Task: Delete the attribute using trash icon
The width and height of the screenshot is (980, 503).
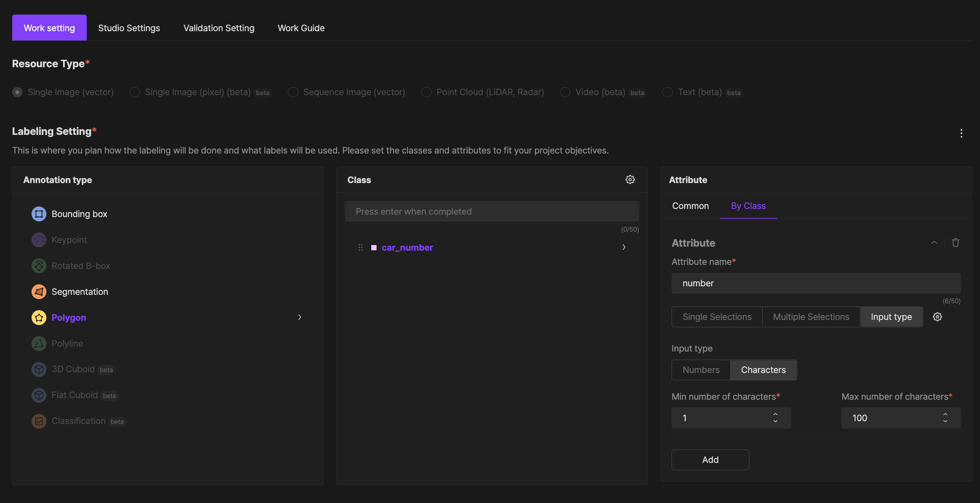Action: pos(955,243)
